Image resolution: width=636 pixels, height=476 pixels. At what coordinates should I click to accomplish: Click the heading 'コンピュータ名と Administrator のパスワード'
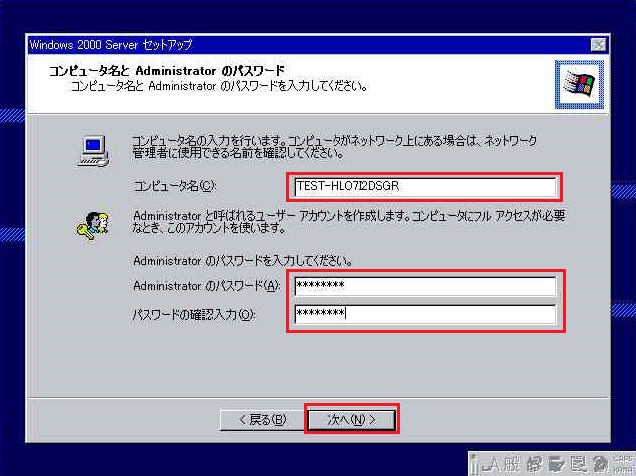[x=167, y=71]
